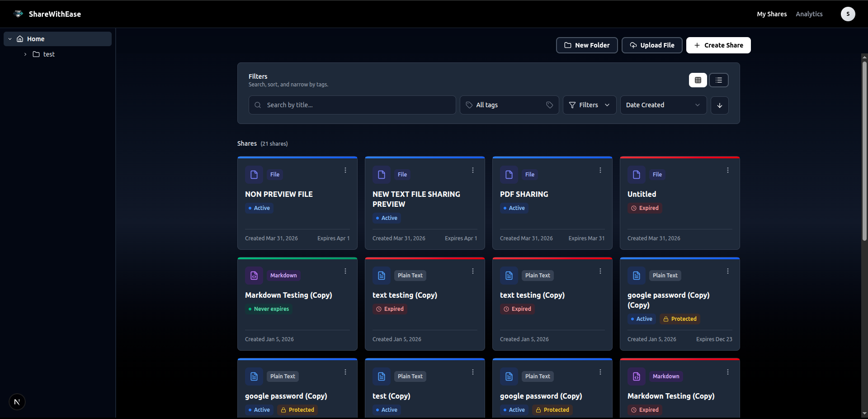Expand the Filters dropdown
868x419 pixels.
[x=589, y=105]
